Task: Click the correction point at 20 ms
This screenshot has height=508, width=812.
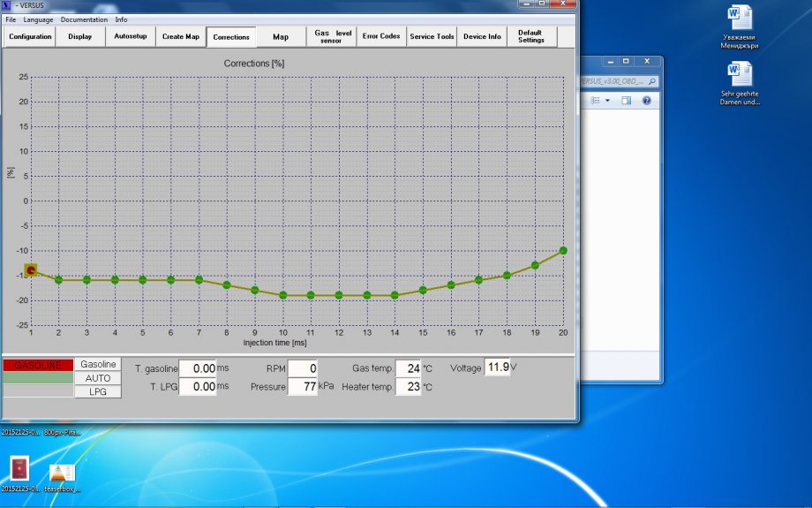Action: coord(563,250)
